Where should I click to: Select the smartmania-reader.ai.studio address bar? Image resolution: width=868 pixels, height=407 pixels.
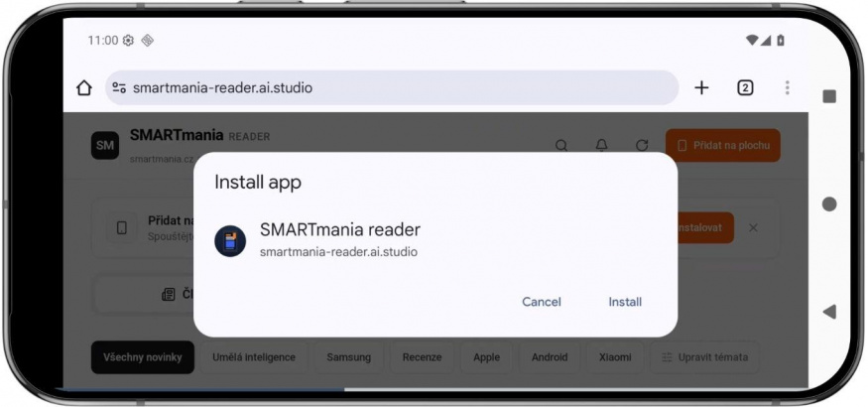392,87
